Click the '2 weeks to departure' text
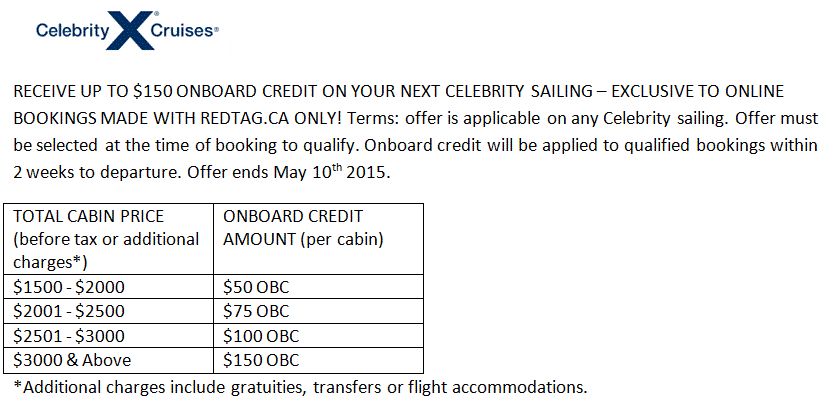Screen dimensions: 834x409 pos(98,173)
